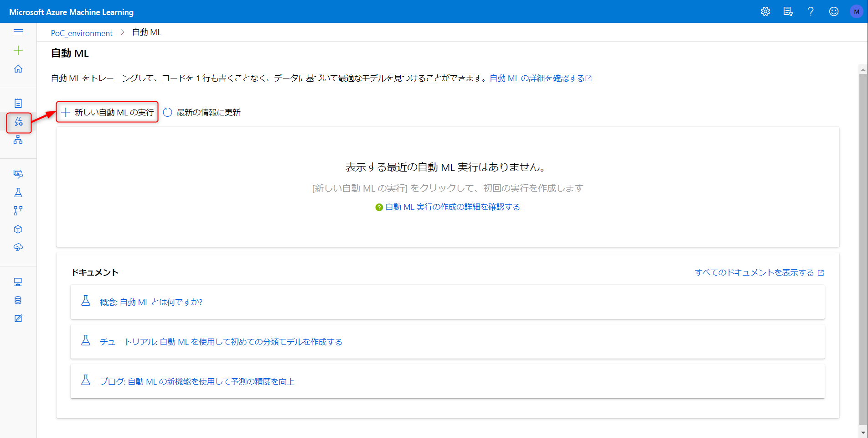The height and width of the screenshot is (438, 868).
Task: Open the settings gear in header
Action: tap(765, 11)
